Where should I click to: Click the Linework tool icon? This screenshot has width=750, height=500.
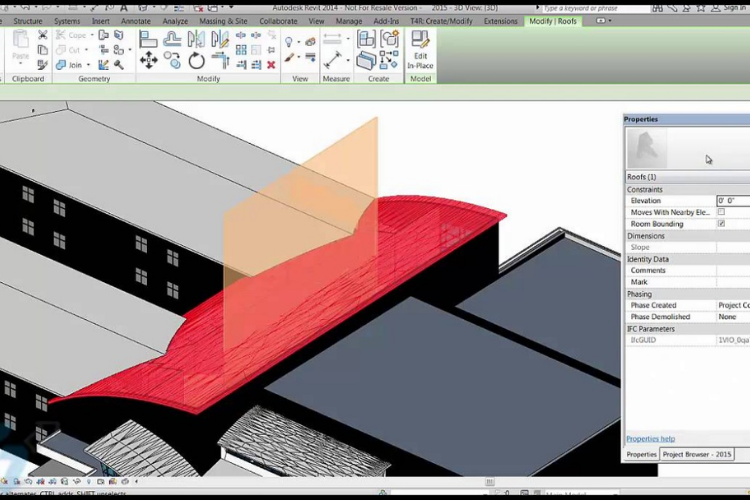[310, 58]
